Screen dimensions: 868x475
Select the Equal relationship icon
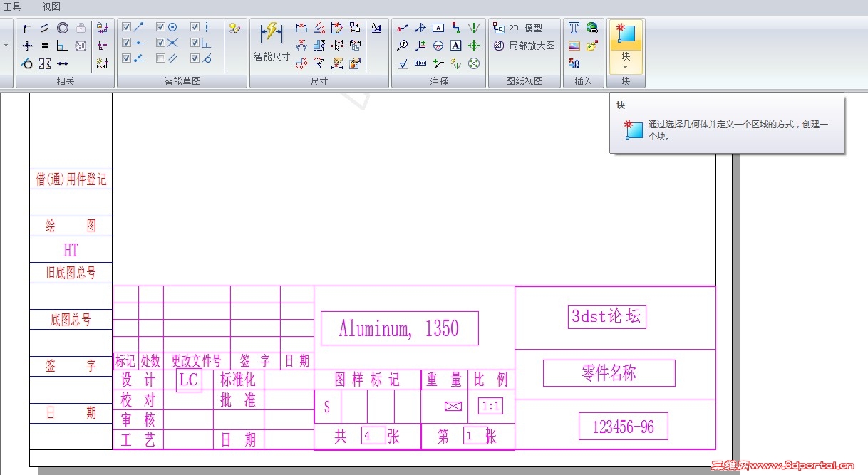click(x=45, y=46)
